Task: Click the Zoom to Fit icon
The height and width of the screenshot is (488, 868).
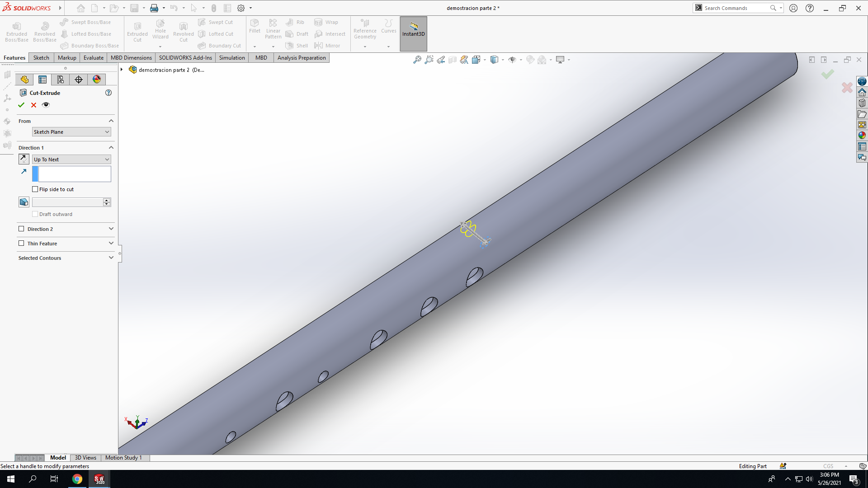Action: point(417,60)
